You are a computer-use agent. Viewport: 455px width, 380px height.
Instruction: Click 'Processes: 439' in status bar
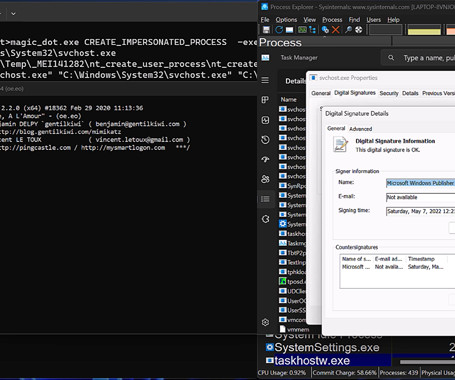(x=399, y=373)
